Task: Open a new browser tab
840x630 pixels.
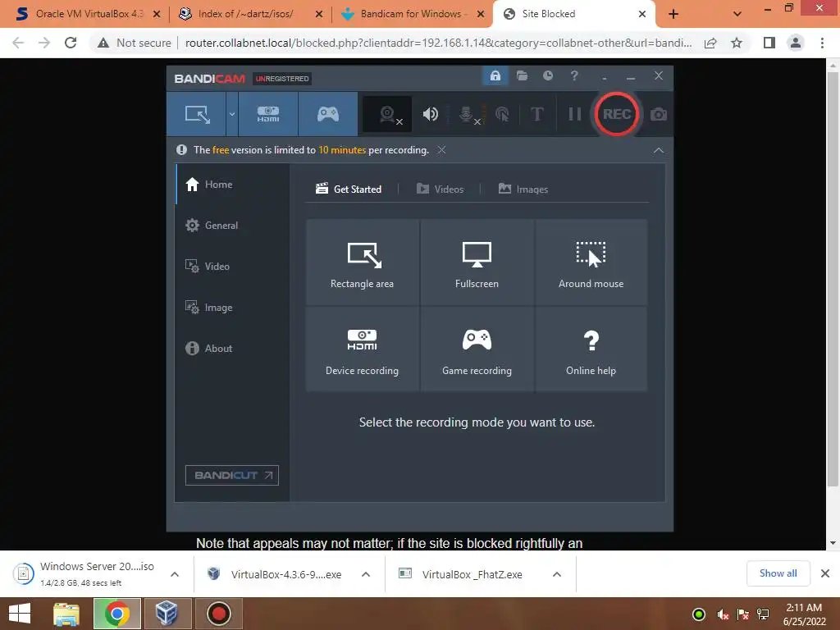Action: (673, 15)
